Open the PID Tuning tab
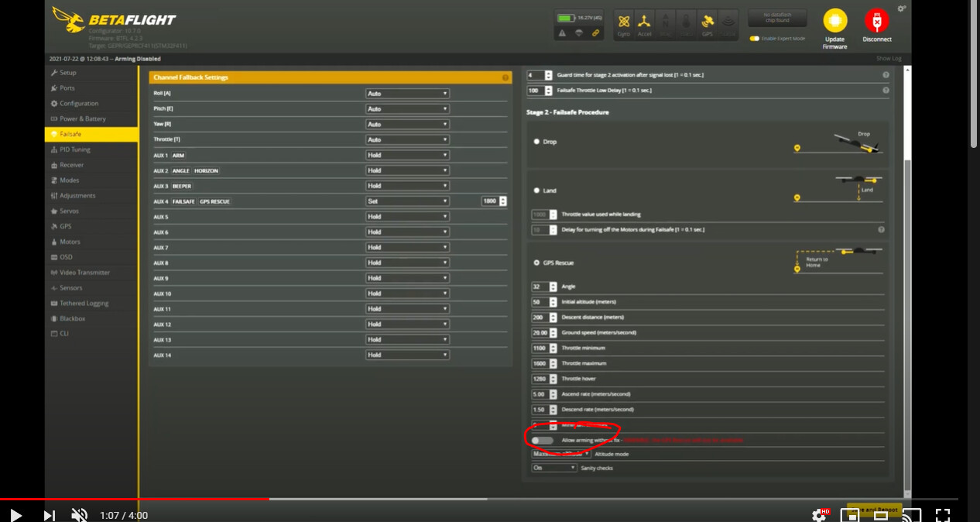Image resolution: width=980 pixels, height=522 pixels. point(74,149)
